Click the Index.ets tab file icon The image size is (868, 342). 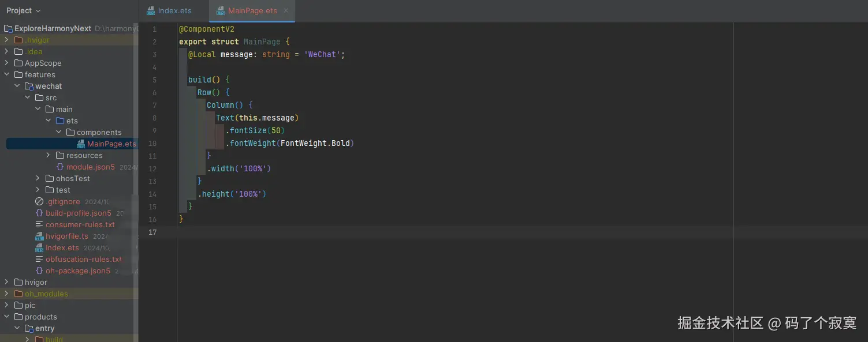pyautogui.click(x=151, y=11)
